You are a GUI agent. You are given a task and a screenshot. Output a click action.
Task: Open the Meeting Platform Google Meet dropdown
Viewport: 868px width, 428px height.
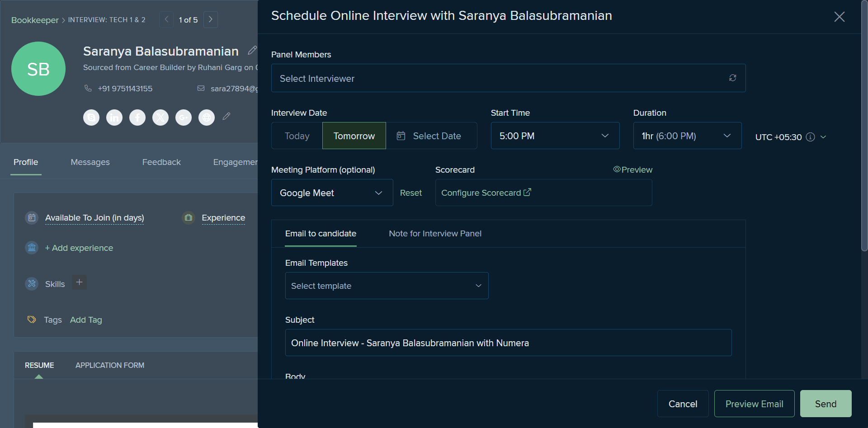(x=332, y=193)
